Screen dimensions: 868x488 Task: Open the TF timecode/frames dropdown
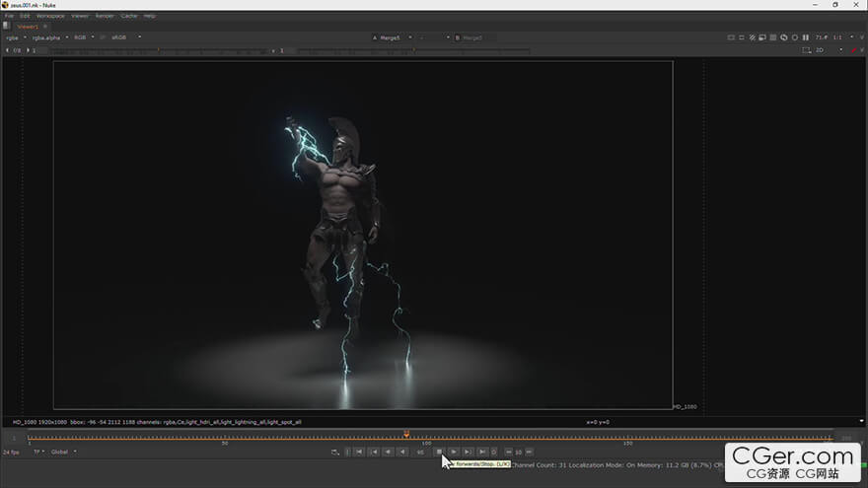click(38, 453)
